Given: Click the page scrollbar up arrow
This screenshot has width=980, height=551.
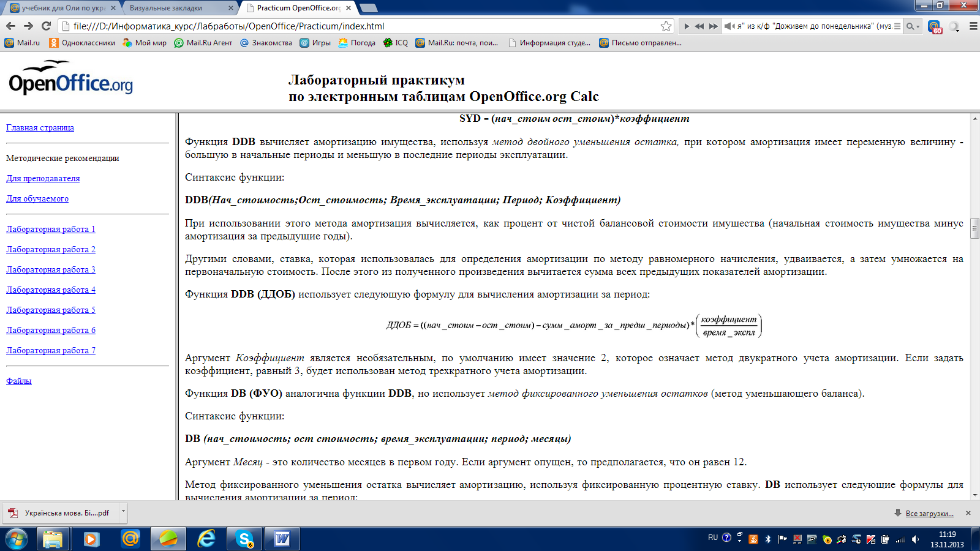Looking at the screenshot, I should pyautogui.click(x=974, y=118).
